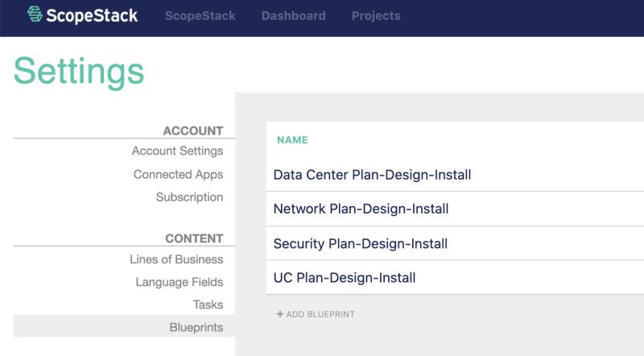Select Tasks in Content section
The height and width of the screenshot is (356, 644).
tap(208, 304)
